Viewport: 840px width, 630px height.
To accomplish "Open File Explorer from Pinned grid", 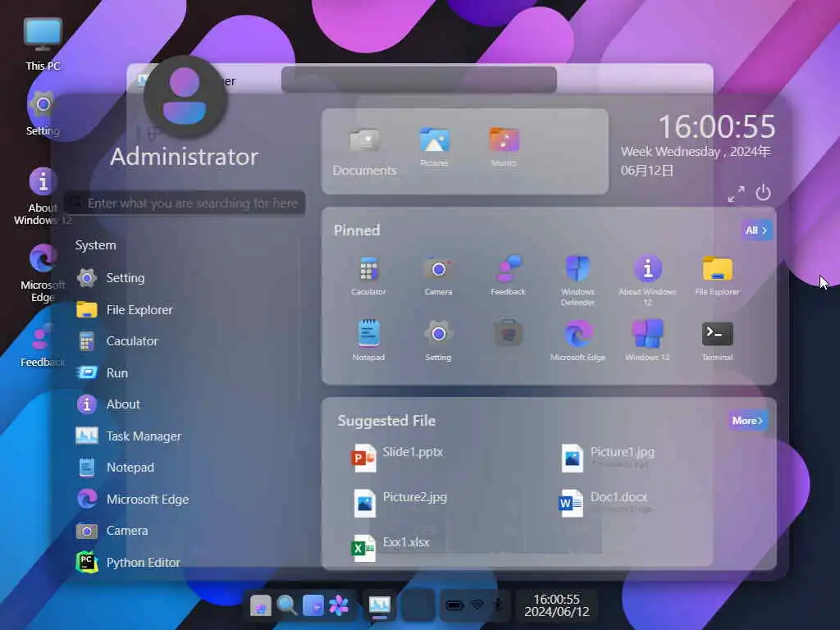I will click(717, 276).
